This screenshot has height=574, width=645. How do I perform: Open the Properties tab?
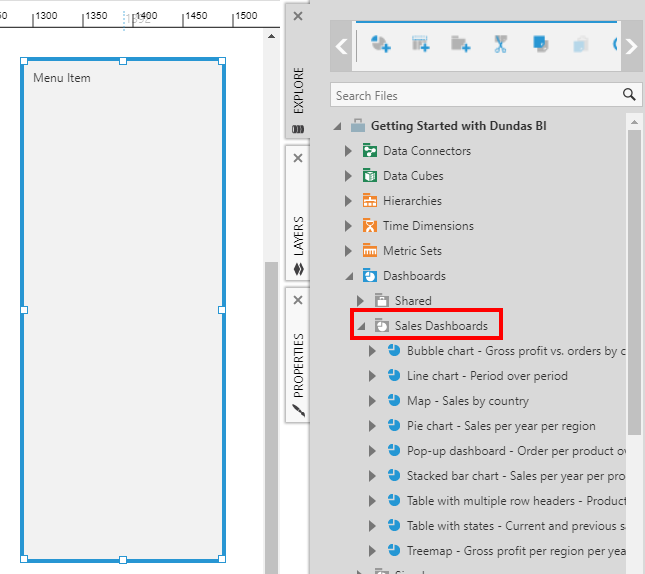pos(298,365)
